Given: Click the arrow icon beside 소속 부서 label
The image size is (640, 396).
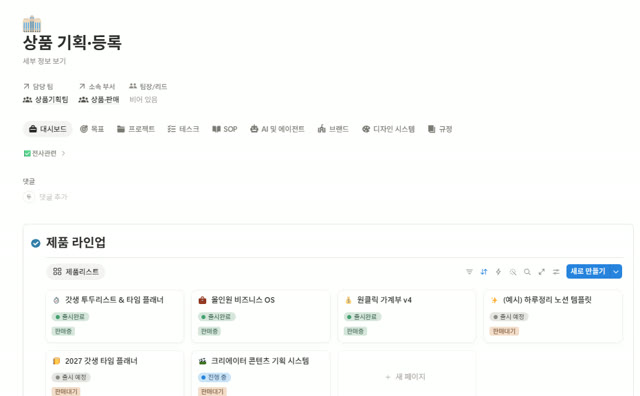Looking at the screenshot, I should (x=82, y=86).
